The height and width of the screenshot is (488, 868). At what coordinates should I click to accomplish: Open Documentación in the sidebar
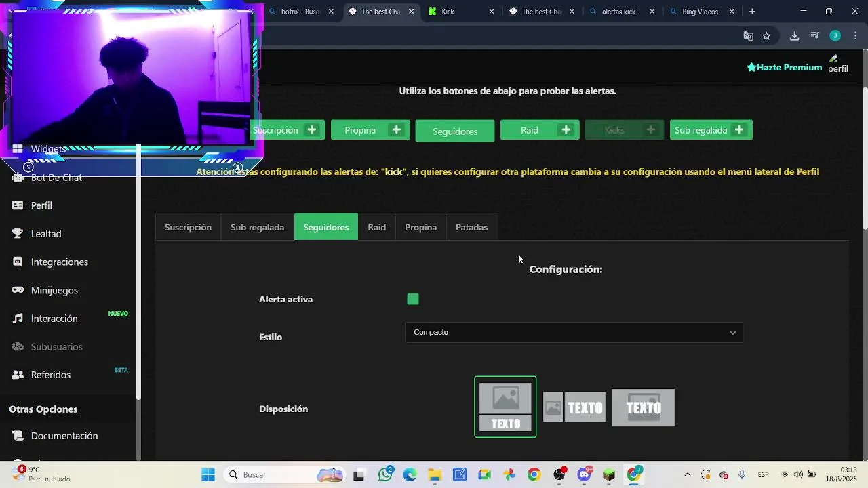(64, 436)
